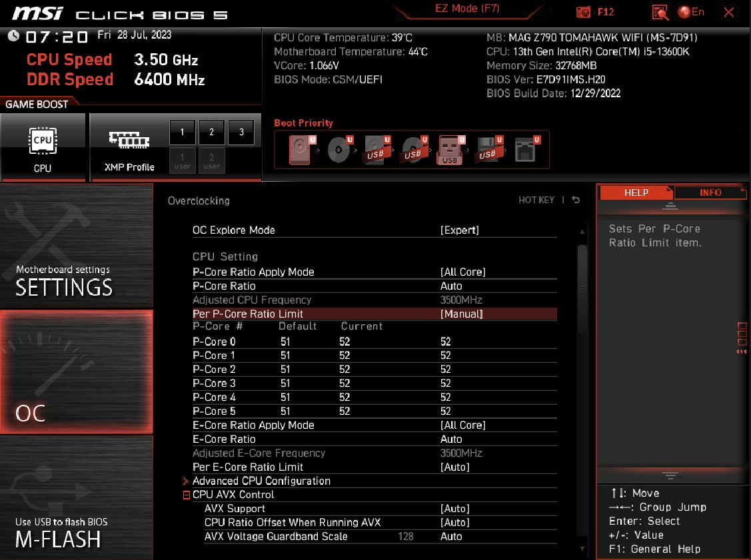Expand Advanced CPU Configuration submenu
Viewport: 751px width, 560px height.
[261, 481]
